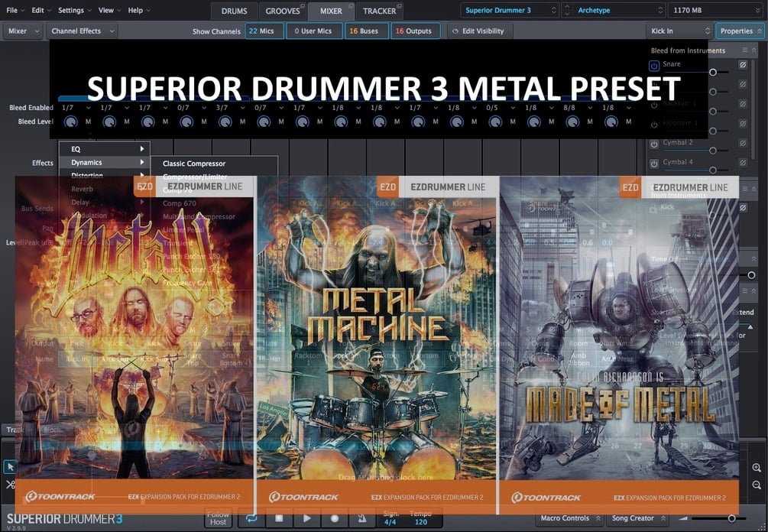The height and width of the screenshot is (532, 768).
Task: Open the EQ effects submenu
Action: pyautogui.click(x=105, y=149)
